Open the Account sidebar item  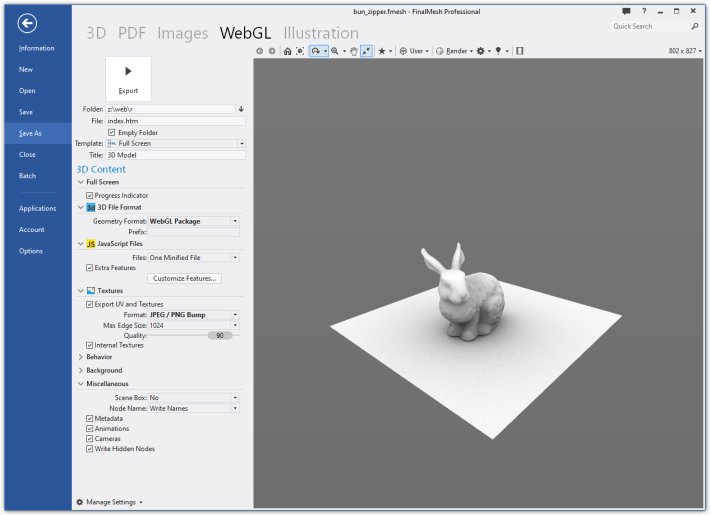tap(32, 230)
